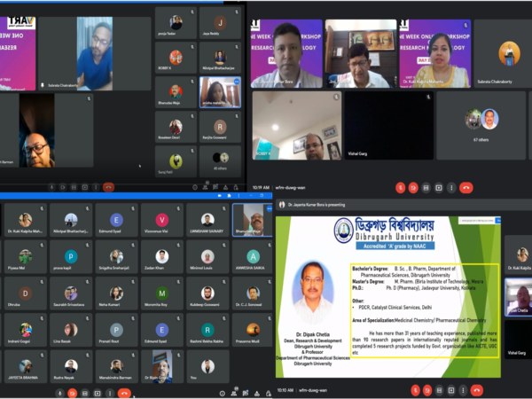
Task: Click Present now in the 10:10 AM call
Action: pyautogui.click(x=451, y=390)
